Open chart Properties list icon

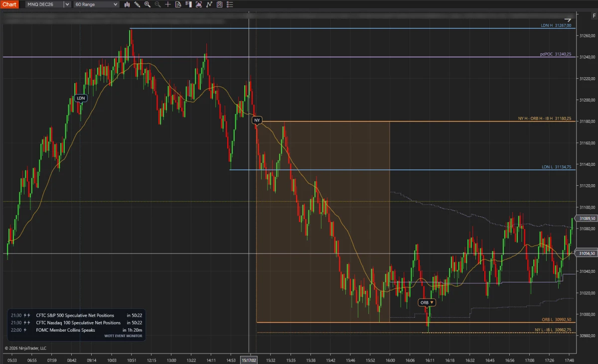pos(229,4)
